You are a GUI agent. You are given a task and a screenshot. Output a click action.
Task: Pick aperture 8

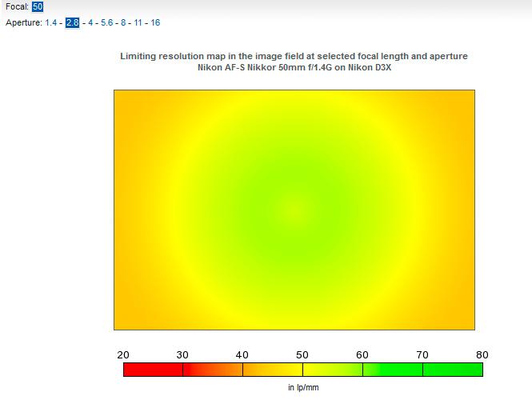[x=123, y=22]
